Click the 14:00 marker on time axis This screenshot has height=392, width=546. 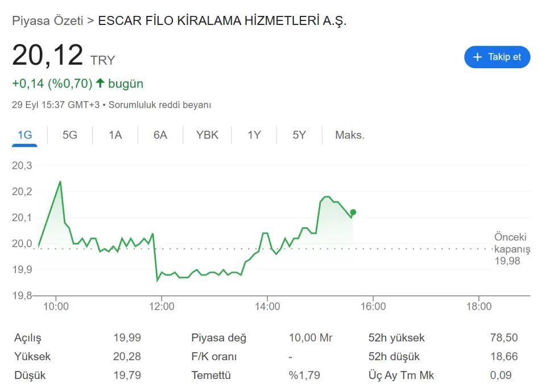tap(267, 306)
